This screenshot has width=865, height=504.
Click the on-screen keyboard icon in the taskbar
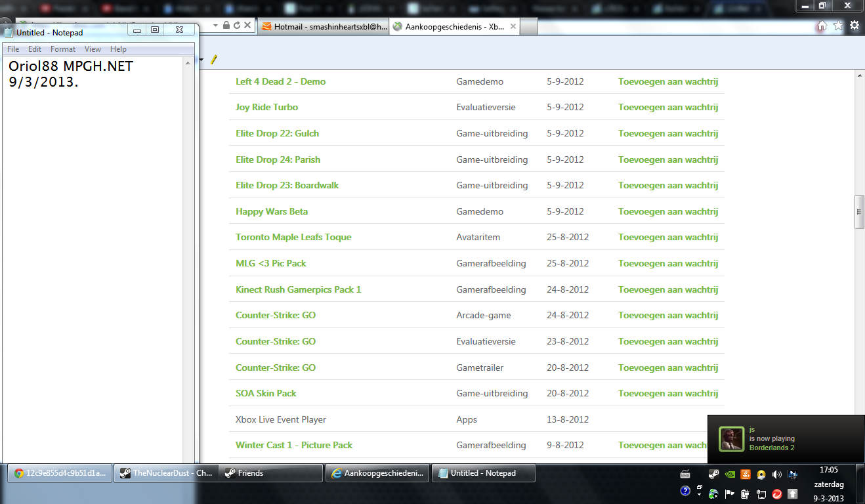(x=685, y=474)
